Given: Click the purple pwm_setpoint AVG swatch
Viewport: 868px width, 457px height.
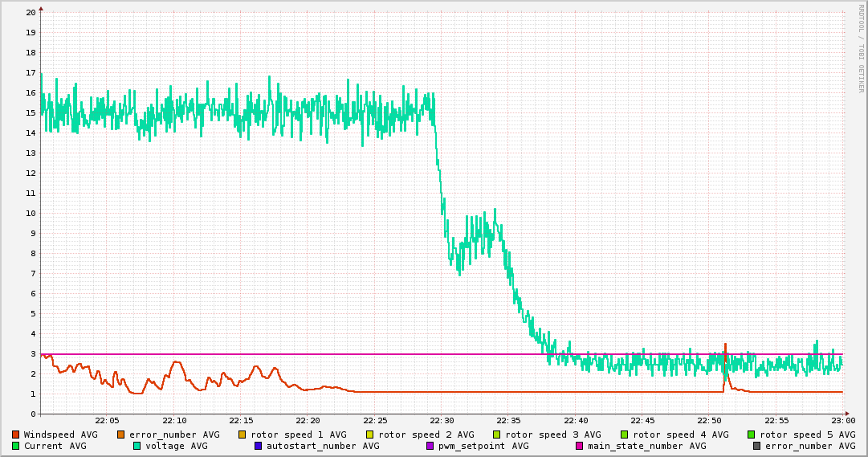Looking at the screenshot, I should click(430, 446).
